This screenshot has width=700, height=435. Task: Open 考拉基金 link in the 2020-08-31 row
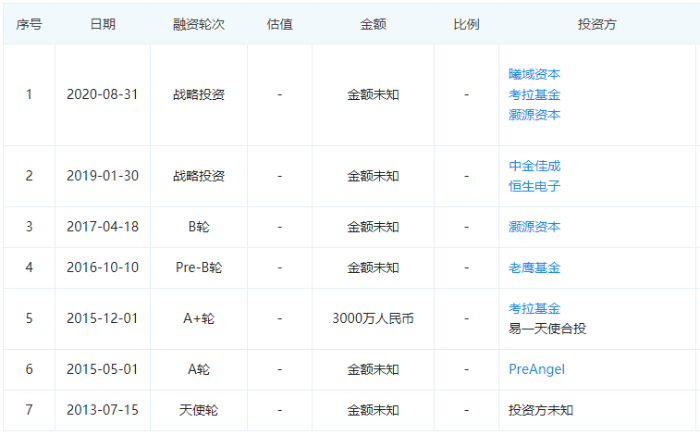click(534, 95)
